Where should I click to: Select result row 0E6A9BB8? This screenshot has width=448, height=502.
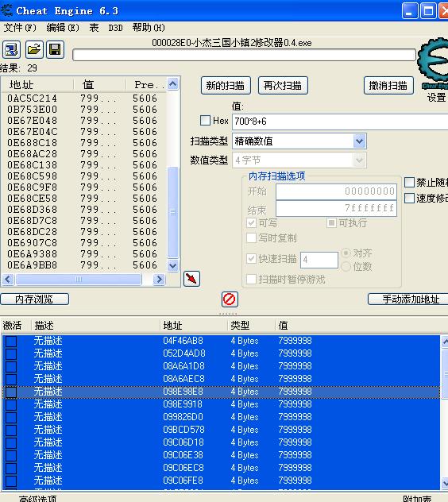tap(83, 265)
